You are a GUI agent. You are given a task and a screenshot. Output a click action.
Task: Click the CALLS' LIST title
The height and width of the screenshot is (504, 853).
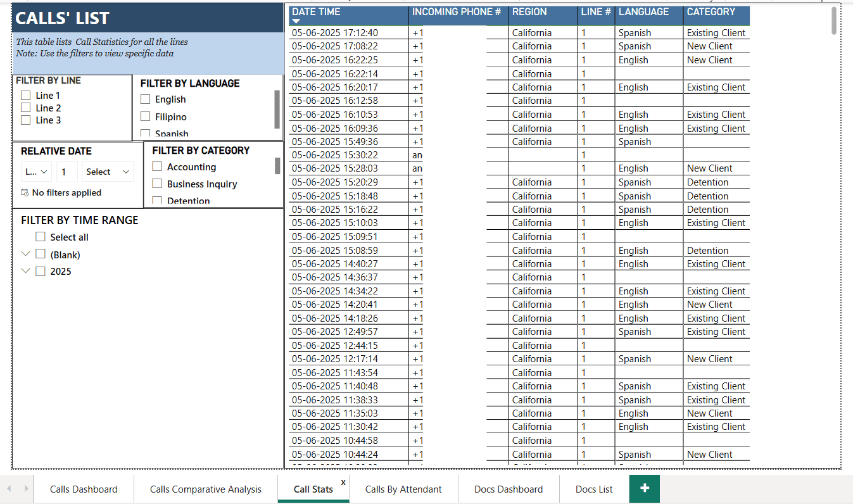coord(62,18)
